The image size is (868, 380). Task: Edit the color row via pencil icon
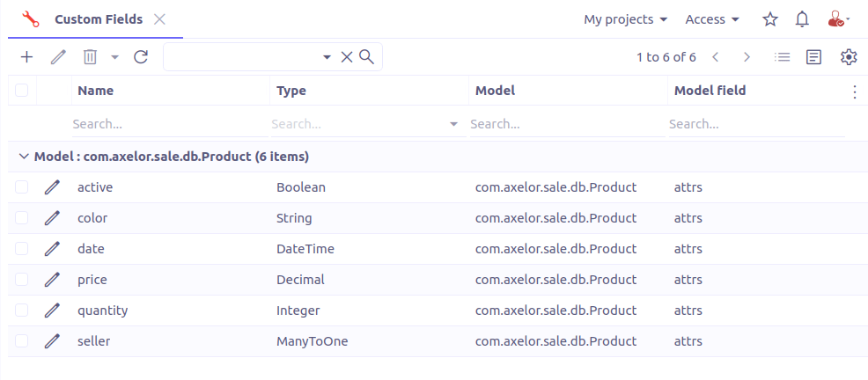(x=52, y=218)
